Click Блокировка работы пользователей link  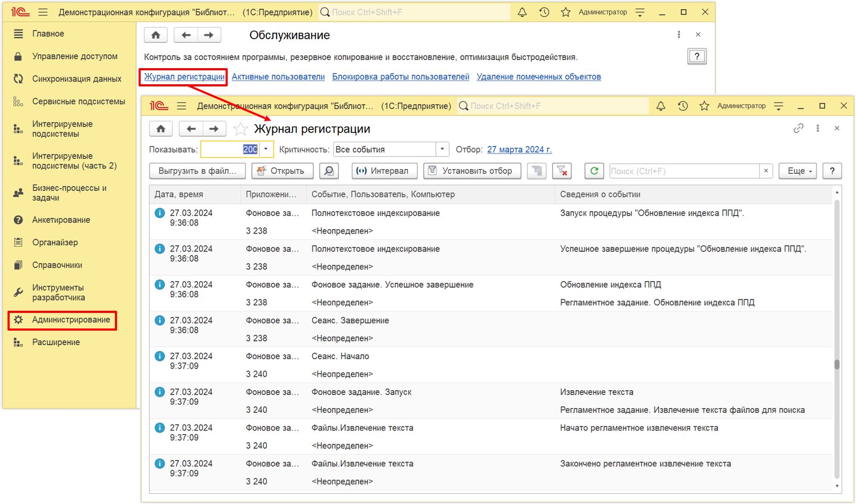[x=401, y=77]
